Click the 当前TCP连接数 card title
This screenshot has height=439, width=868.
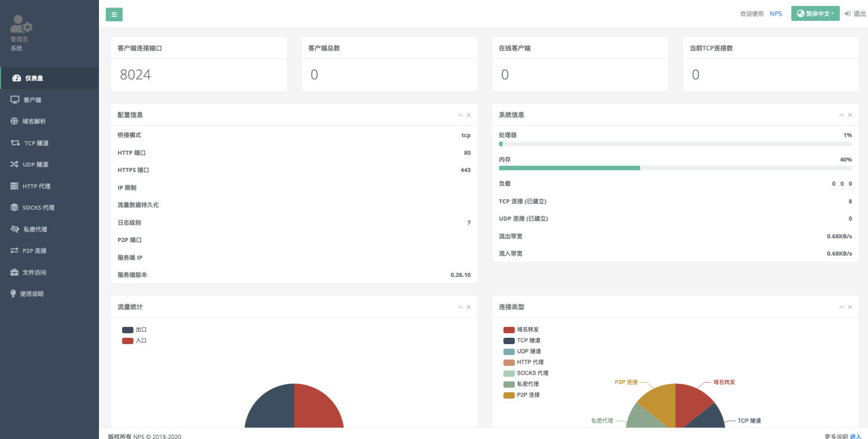tap(711, 48)
